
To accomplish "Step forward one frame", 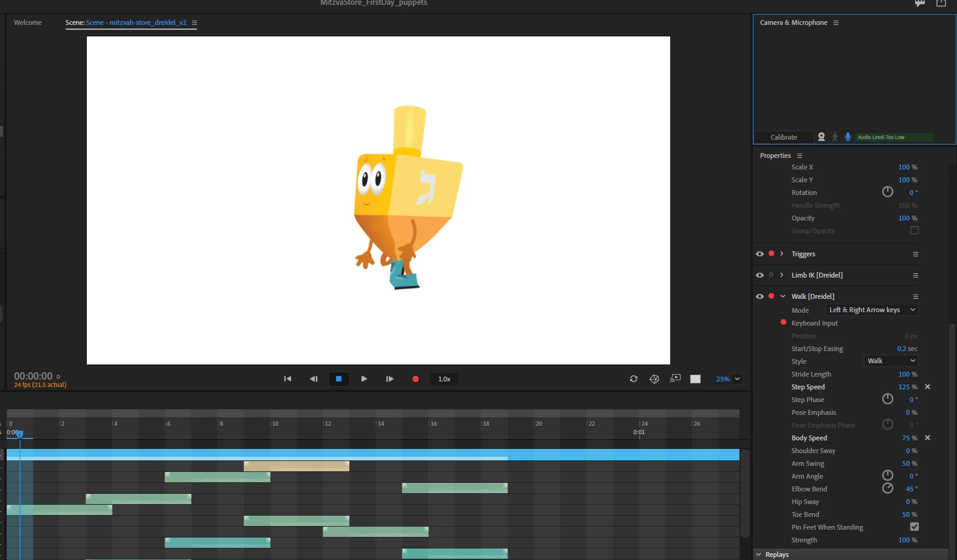I will [389, 379].
